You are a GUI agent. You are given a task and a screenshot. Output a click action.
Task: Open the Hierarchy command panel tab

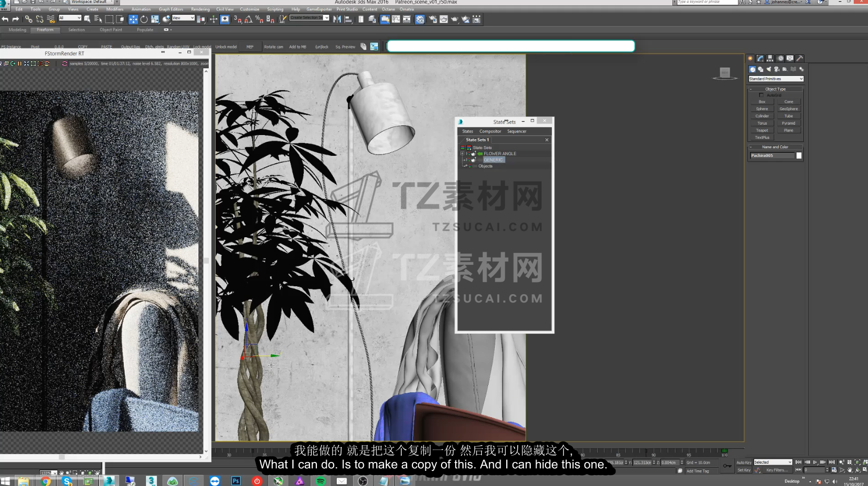(x=770, y=58)
